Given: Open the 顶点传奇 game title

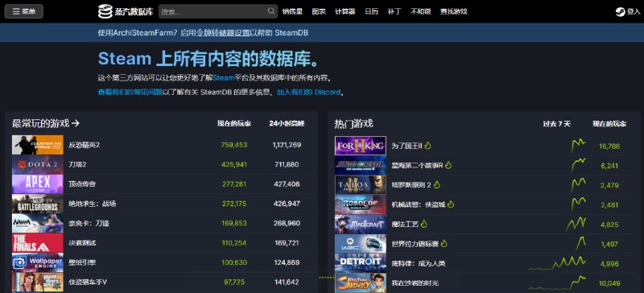Looking at the screenshot, I should pyautogui.click(x=82, y=184).
